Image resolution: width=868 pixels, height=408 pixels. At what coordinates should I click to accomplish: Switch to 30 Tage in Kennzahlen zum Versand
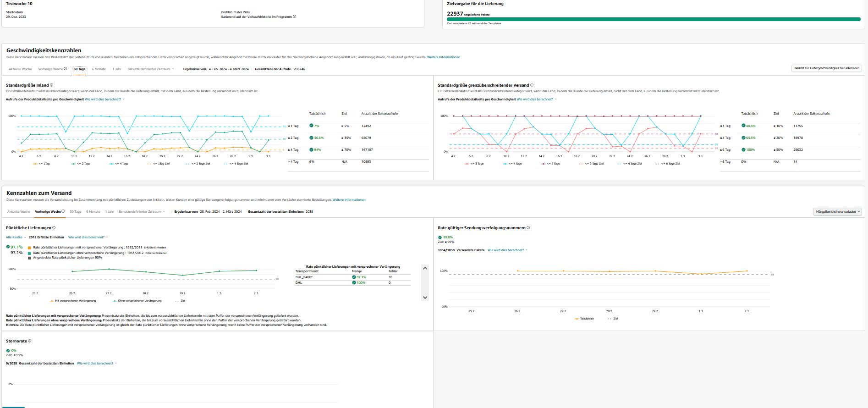[75, 212]
